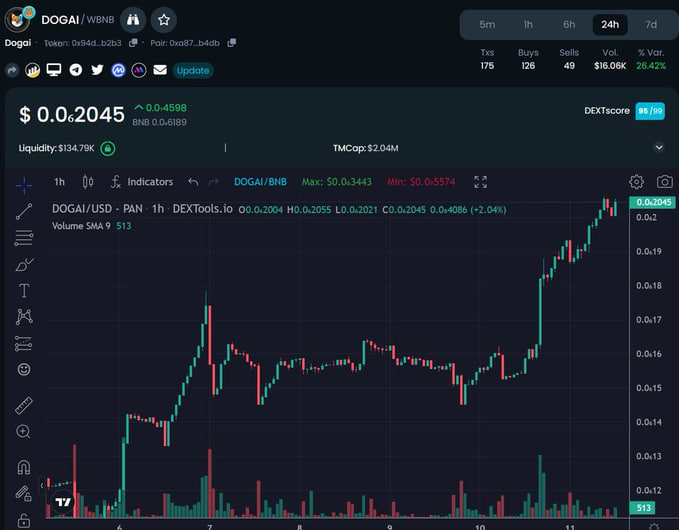
Task: Select the forecasting position tool
Action: coord(24,343)
